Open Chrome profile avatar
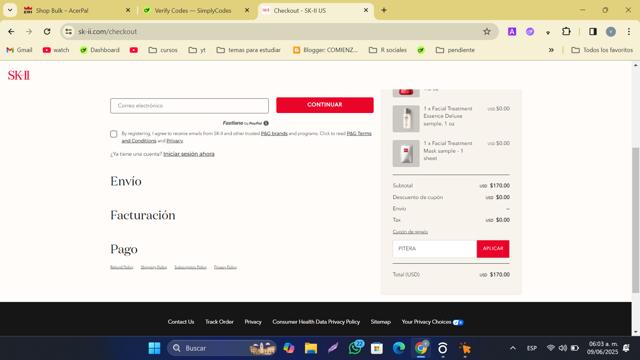The image size is (640, 360). click(611, 31)
